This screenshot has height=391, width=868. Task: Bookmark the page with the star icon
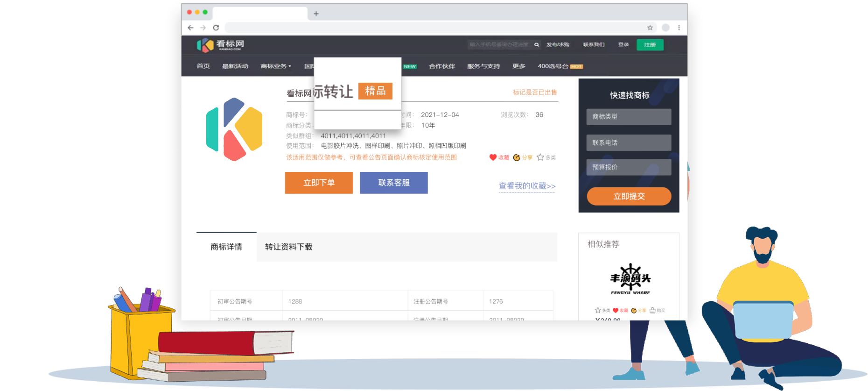[650, 28]
